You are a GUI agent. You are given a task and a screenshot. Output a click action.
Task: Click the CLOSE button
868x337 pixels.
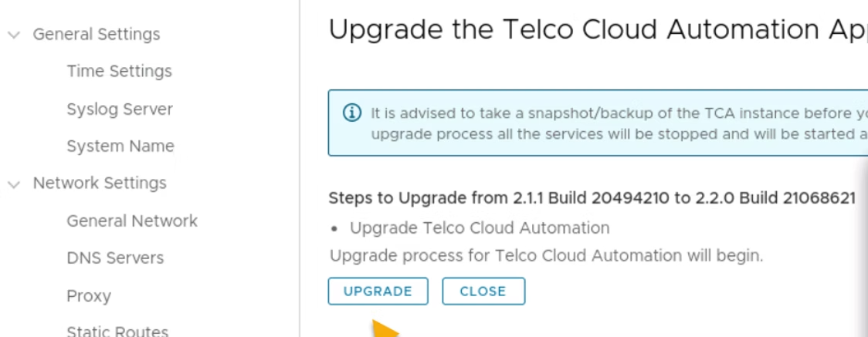[x=483, y=292]
